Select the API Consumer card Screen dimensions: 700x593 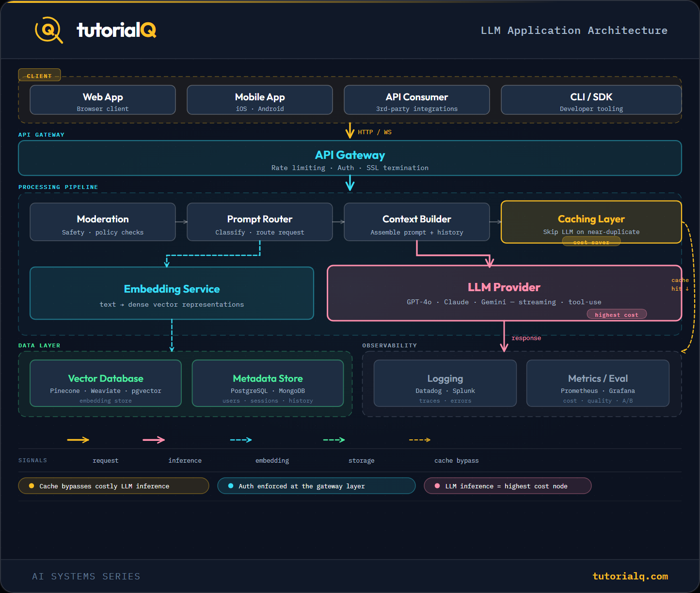click(x=417, y=100)
